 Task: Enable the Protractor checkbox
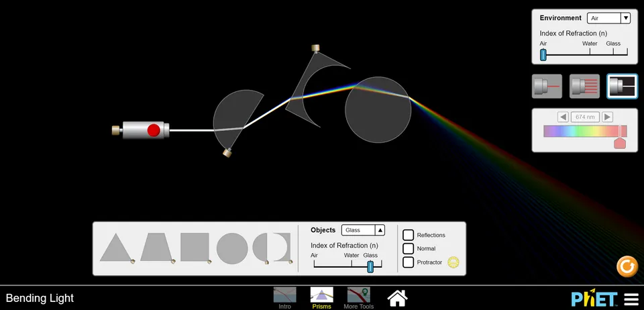(409, 262)
